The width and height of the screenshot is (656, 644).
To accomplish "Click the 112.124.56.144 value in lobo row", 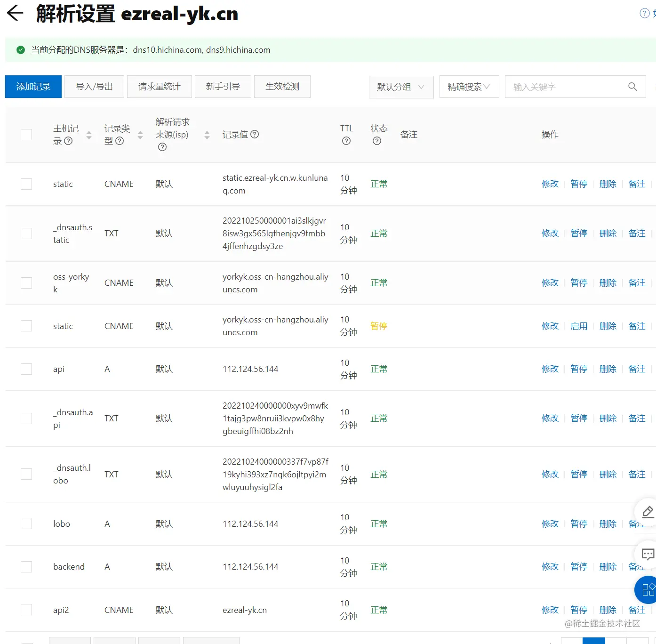I will click(250, 524).
